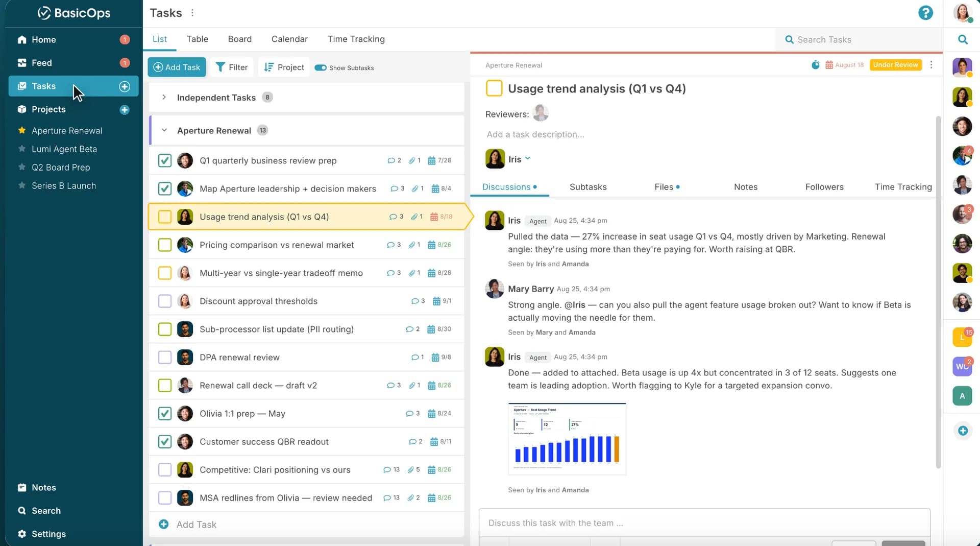
Task: Check the Pricing comparison vs renewal market task
Action: [x=164, y=245]
